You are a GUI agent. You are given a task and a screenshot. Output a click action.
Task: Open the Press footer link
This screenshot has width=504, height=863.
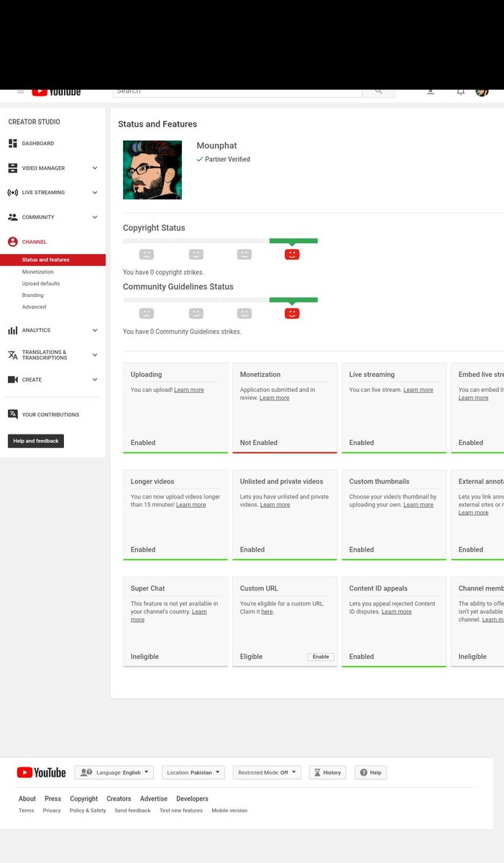pos(53,799)
